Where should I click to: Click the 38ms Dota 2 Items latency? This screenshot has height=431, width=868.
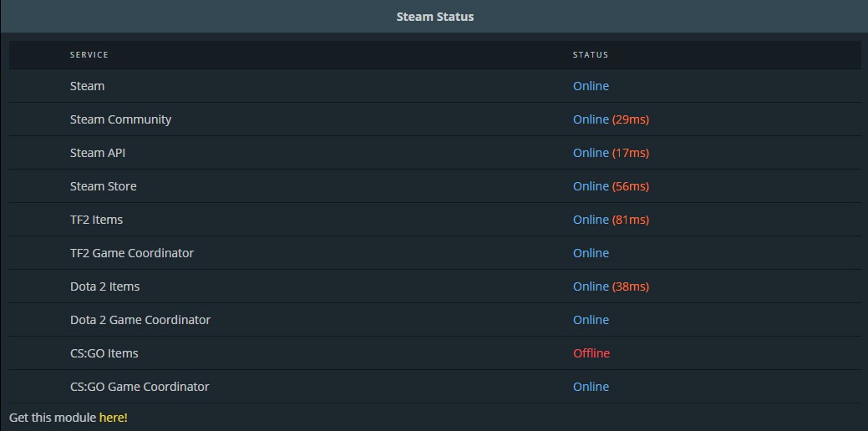[x=631, y=286]
